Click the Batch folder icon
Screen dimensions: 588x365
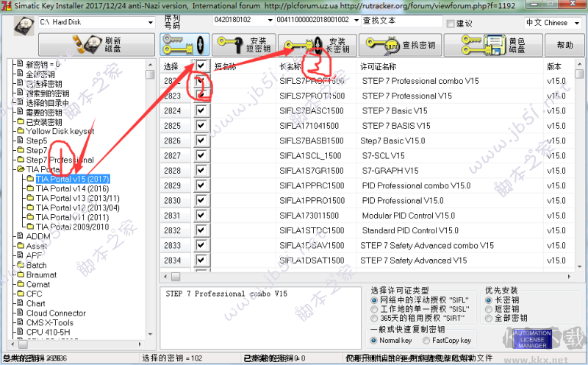(21, 265)
